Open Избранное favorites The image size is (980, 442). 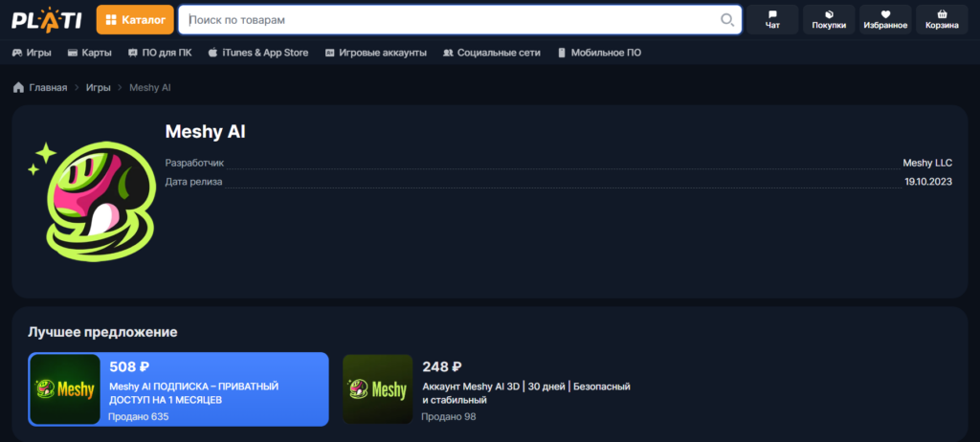point(885,19)
